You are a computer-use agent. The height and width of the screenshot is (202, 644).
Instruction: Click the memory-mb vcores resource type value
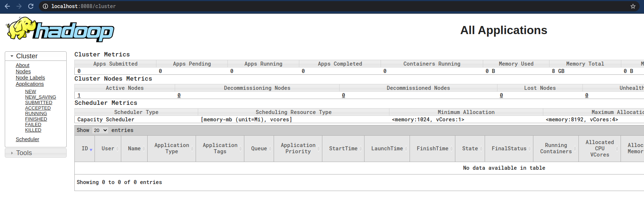point(246,120)
